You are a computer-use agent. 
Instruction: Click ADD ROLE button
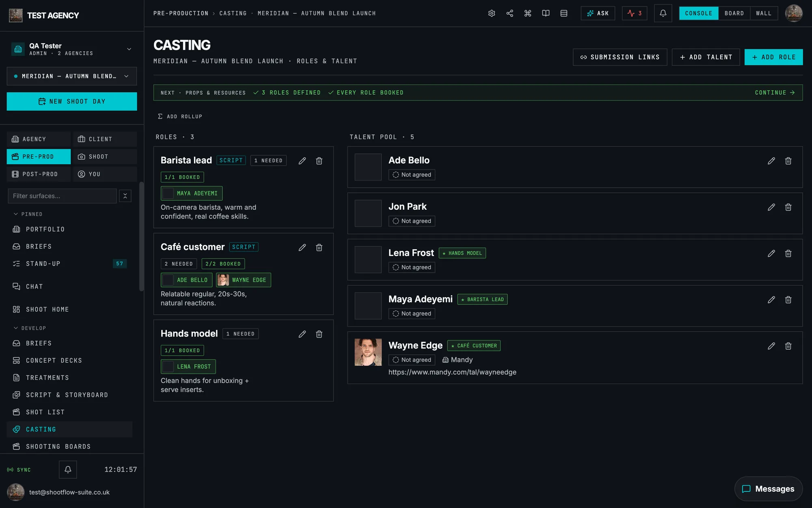tap(773, 57)
